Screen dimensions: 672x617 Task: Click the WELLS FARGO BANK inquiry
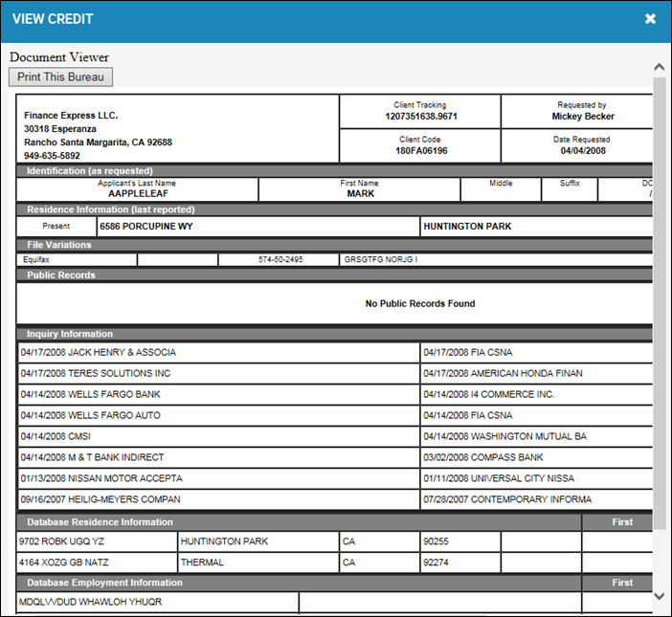pos(90,394)
